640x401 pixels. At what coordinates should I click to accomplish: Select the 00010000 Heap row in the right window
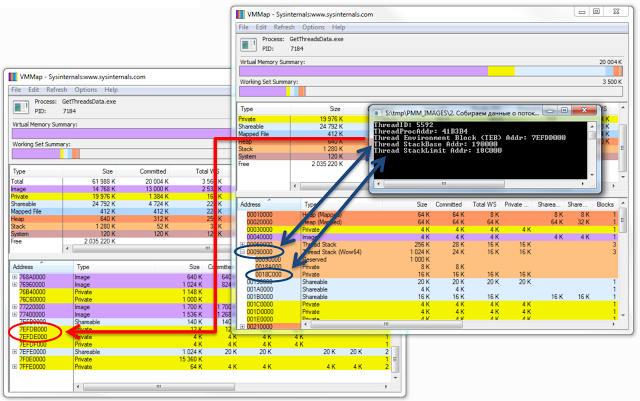coord(428,214)
